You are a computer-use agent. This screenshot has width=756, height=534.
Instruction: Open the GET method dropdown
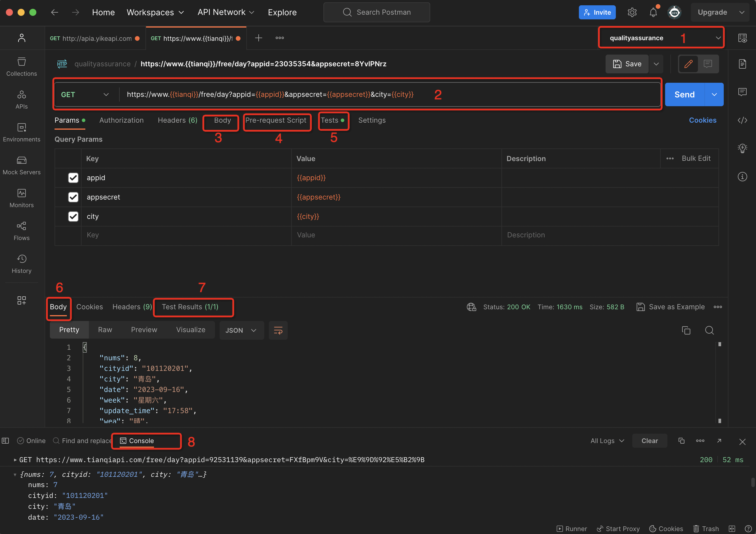(85, 94)
